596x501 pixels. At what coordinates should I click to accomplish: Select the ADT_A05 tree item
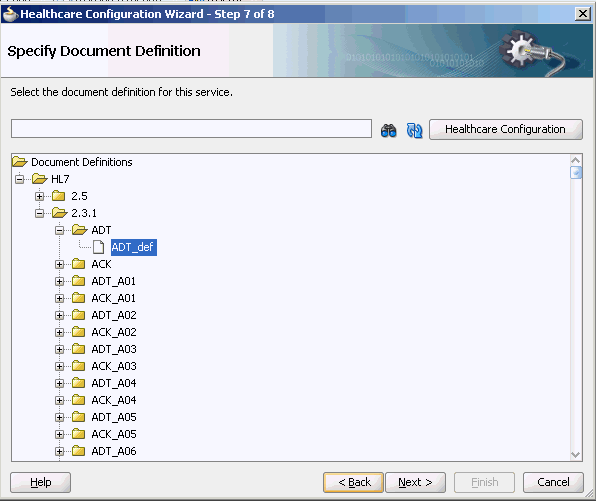(114, 417)
